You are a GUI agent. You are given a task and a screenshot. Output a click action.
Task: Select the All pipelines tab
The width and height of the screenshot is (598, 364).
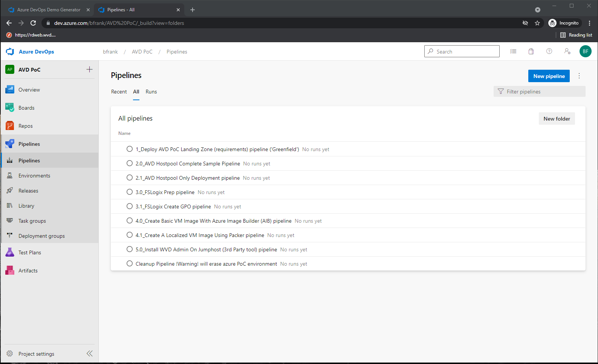tap(136, 92)
